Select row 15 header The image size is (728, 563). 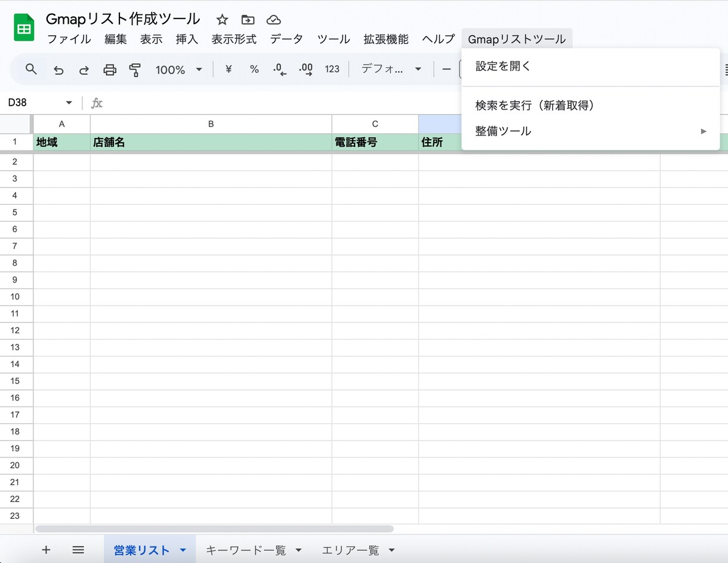(15, 381)
